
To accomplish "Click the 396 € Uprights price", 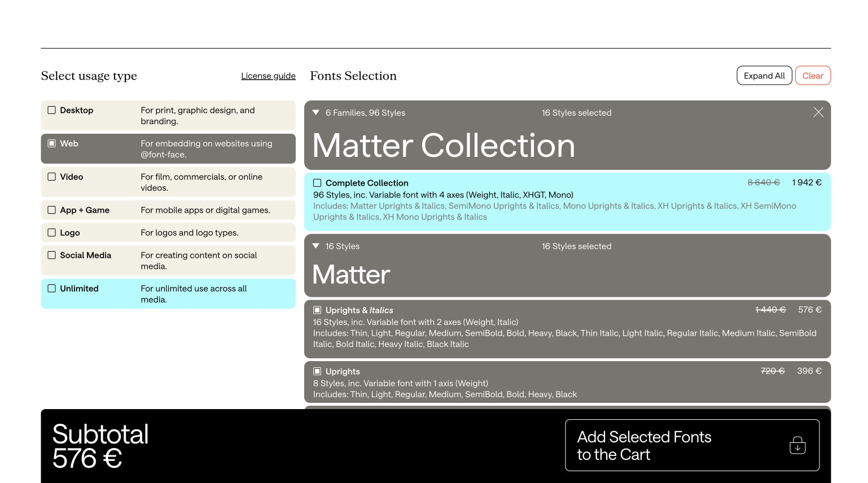I will click(x=809, y=371).
